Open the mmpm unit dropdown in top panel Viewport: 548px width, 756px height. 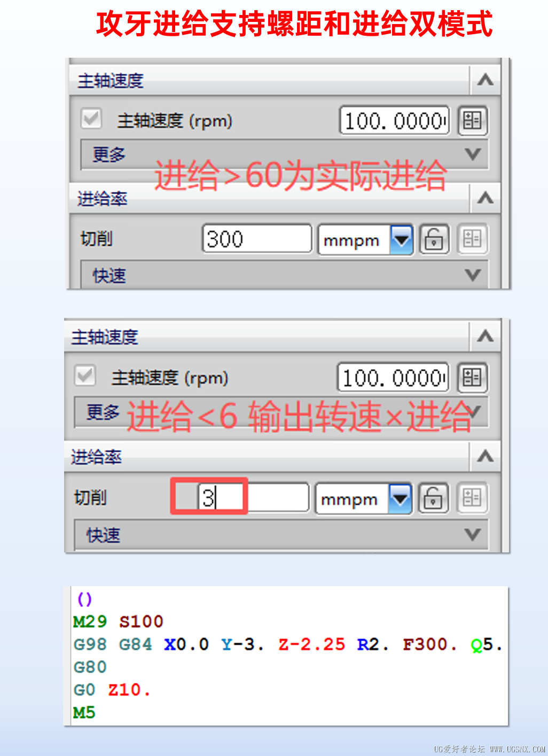click(401, 240)
